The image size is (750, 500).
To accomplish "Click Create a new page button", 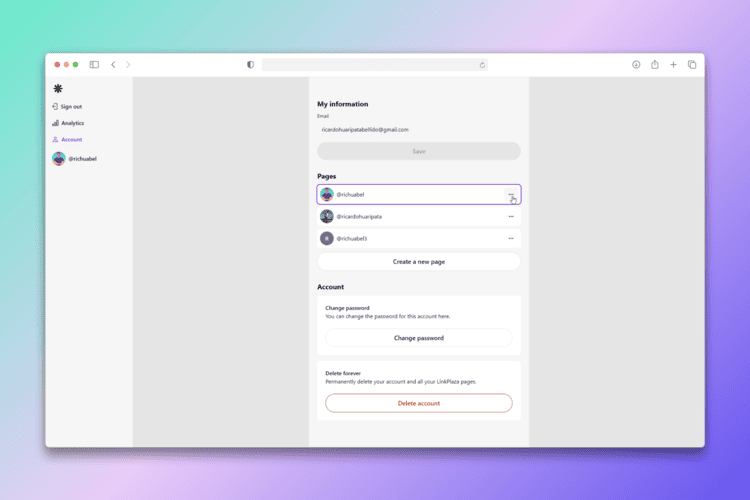I will point(419,262).
